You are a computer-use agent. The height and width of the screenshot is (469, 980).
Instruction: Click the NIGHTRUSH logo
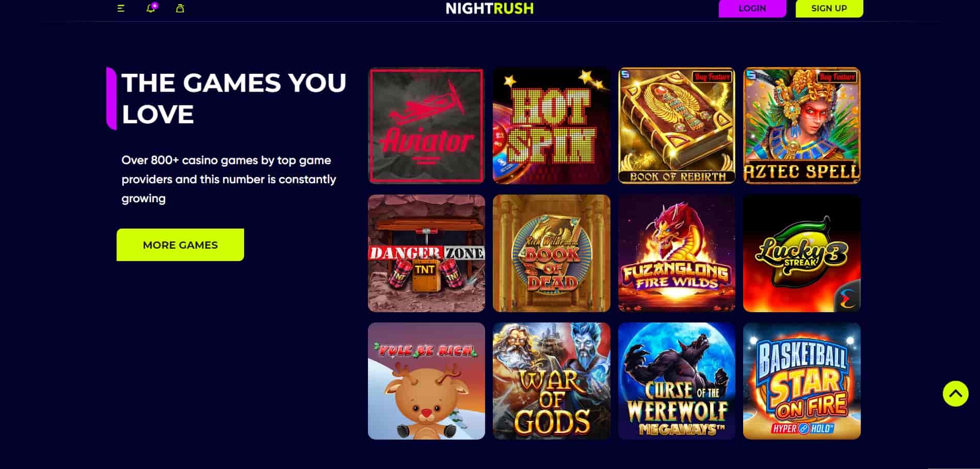point(490,8)
